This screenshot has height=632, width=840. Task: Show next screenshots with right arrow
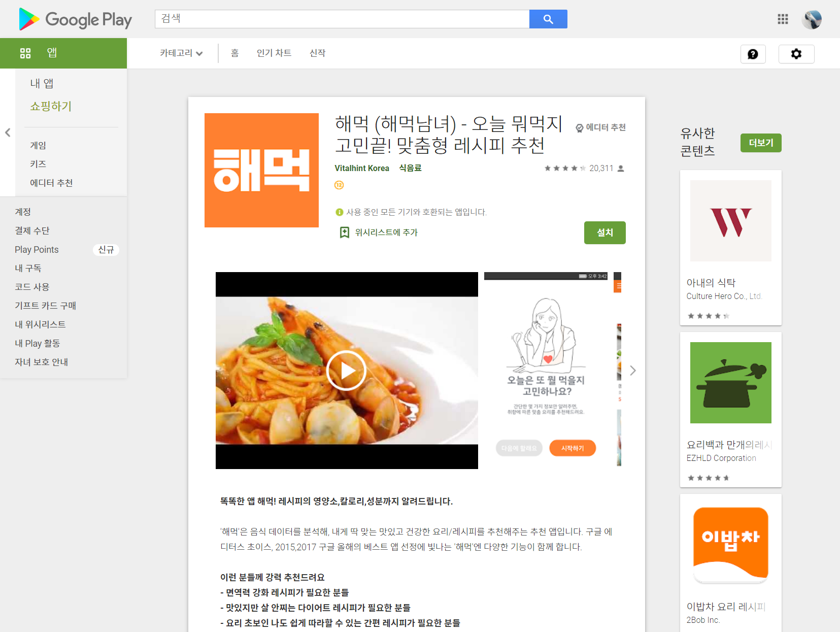[632, 371]
